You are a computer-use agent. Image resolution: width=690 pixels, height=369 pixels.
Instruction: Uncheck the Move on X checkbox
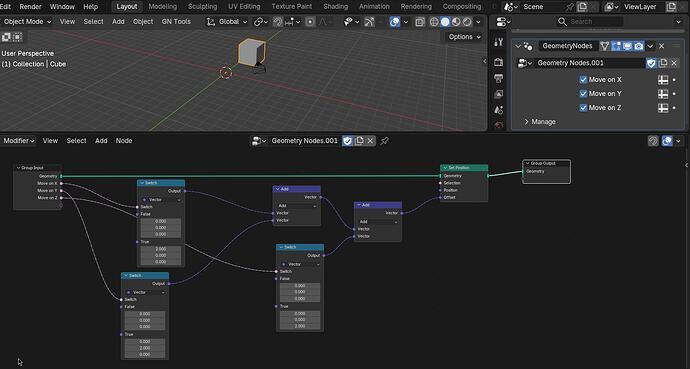(x=584, y=80)
